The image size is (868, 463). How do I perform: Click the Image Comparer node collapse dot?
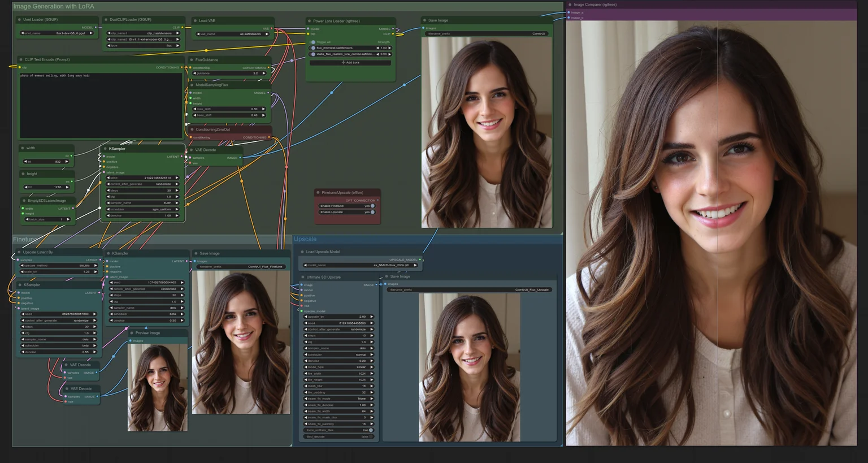tap(570, 5)
